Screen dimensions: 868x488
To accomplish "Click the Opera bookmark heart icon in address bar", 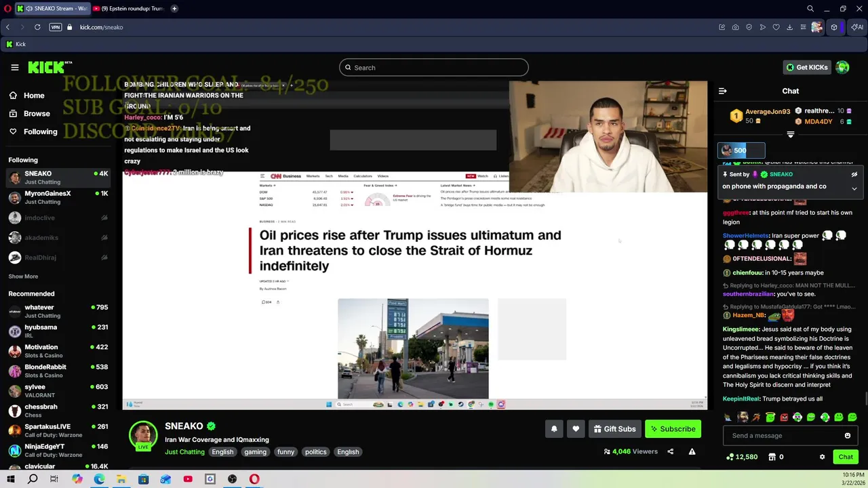I will pyautogui.click(x=776, y=27).
